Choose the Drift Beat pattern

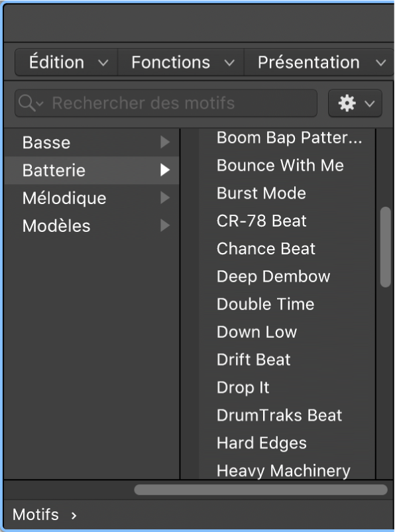pyautogui.click(x=253, y=360)
